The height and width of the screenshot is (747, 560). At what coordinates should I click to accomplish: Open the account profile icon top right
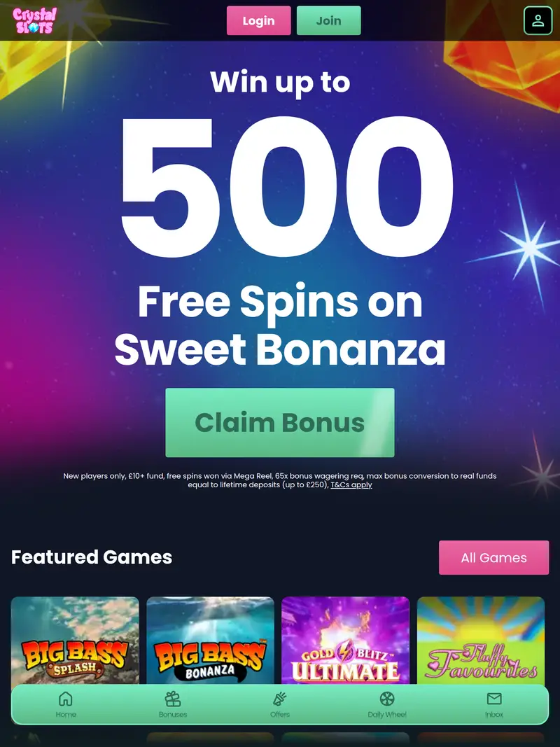(x=538, y=20)
